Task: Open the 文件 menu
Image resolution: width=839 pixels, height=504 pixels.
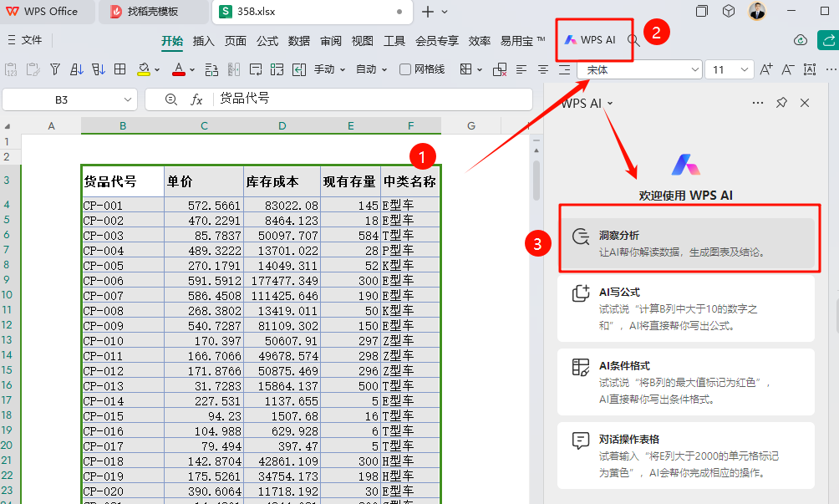Action: [25, 40]
